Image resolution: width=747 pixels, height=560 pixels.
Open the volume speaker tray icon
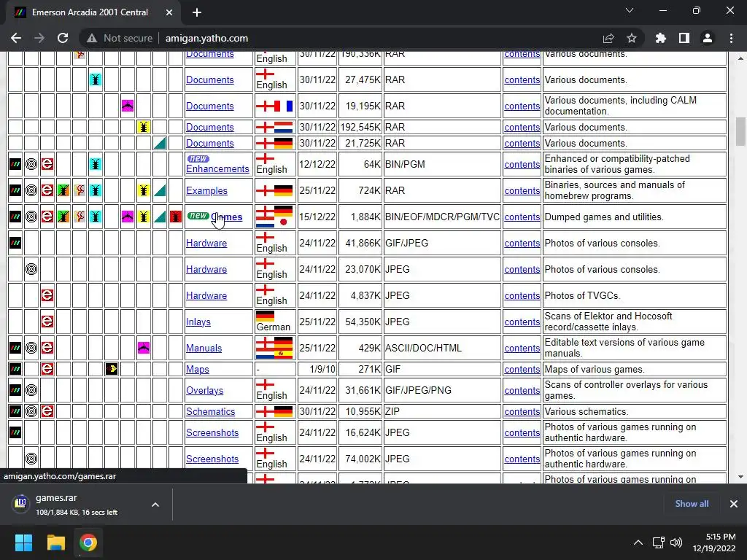pyautogui.click(x=676, y=542)
